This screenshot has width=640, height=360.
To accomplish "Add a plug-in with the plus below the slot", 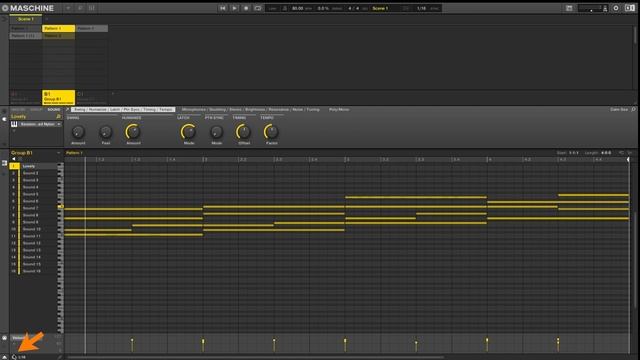I will pyautogui.click(x=14, y=131).
